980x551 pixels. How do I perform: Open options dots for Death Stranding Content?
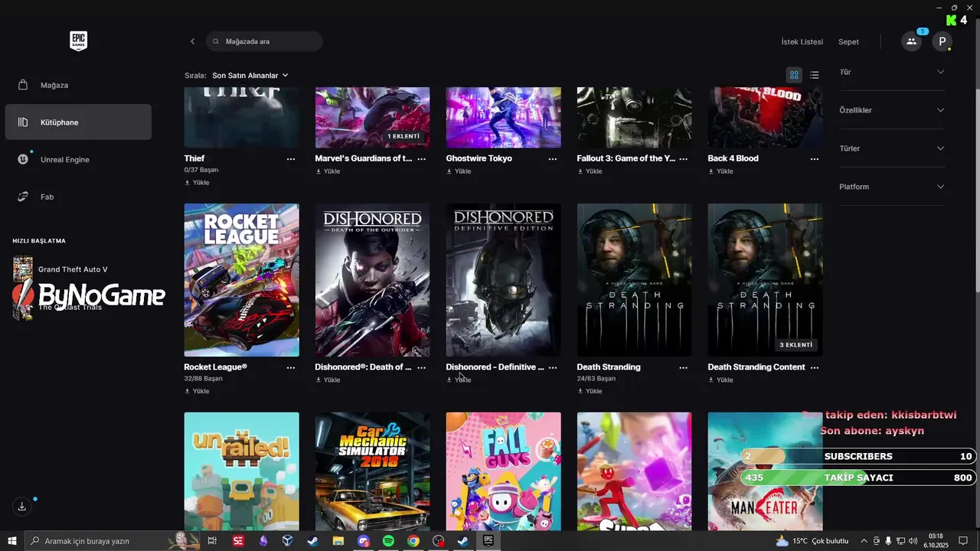pos(815,367)
